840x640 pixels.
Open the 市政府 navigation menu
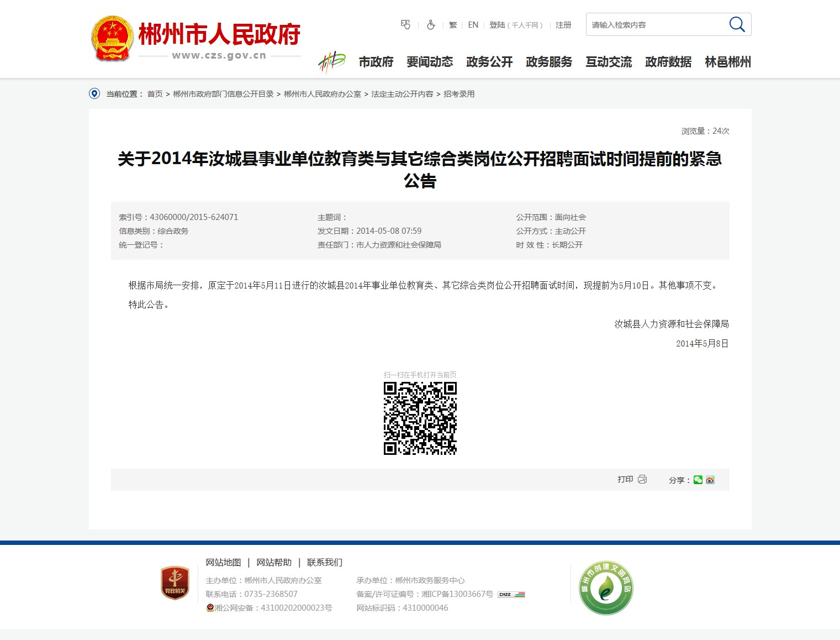point(376,62)
